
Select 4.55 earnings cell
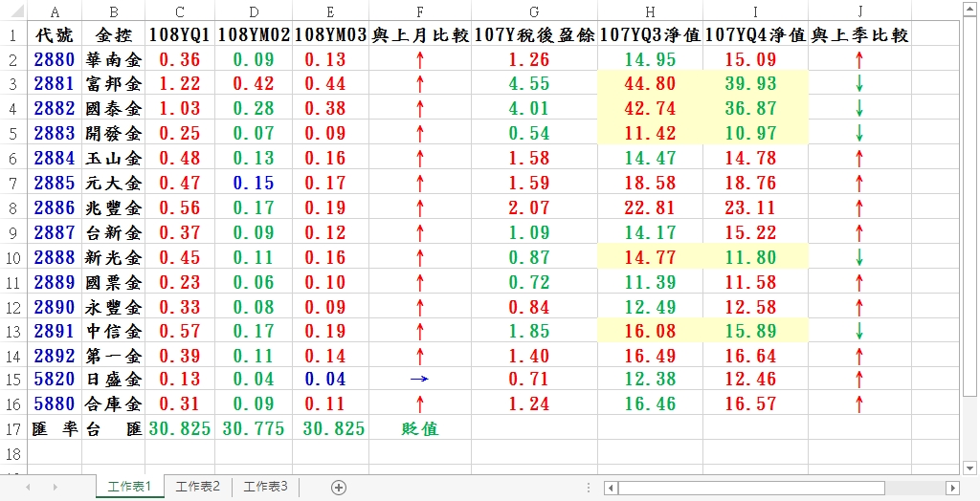534,84
